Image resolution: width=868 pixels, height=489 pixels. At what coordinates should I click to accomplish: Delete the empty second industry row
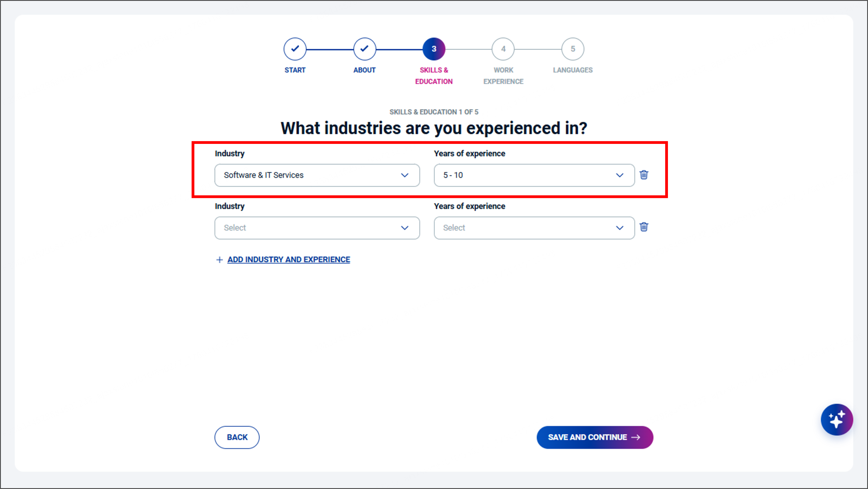click(644, 227)
